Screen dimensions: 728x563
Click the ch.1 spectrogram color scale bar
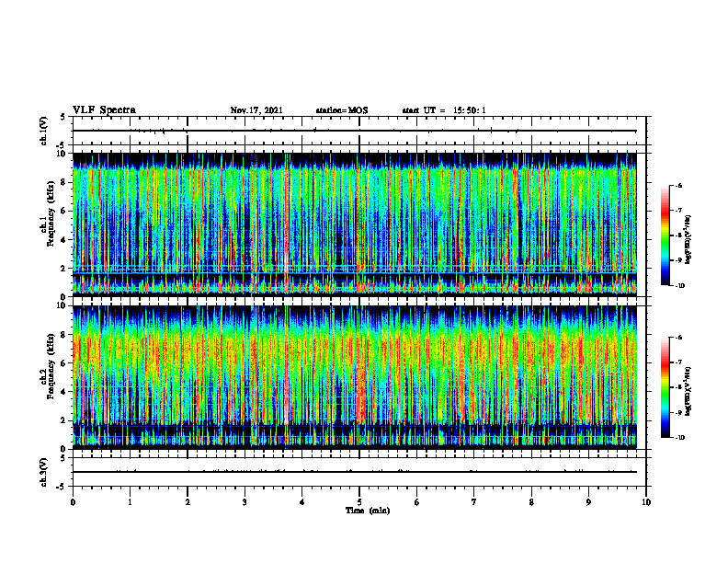pos(665,236)
